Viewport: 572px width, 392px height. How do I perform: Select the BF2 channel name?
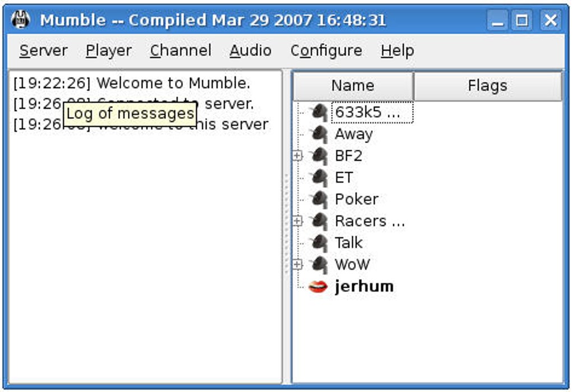[x=348, y=156]
